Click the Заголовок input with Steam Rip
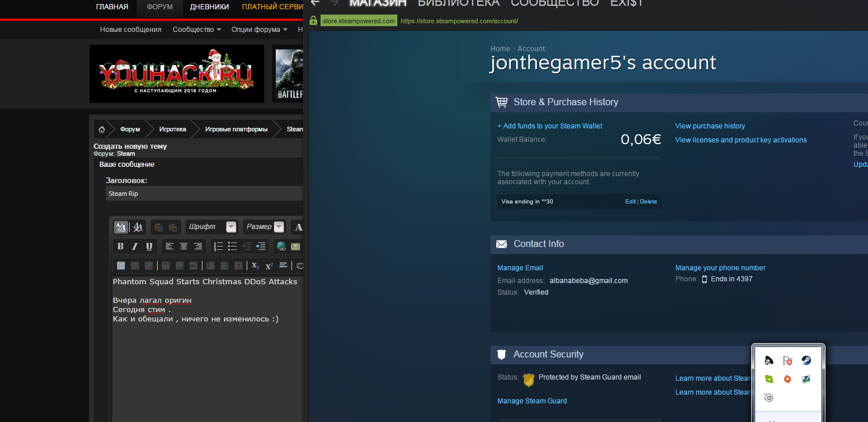Image resolution: width=868 pixels, height=422 pixels. click(205, 194)
